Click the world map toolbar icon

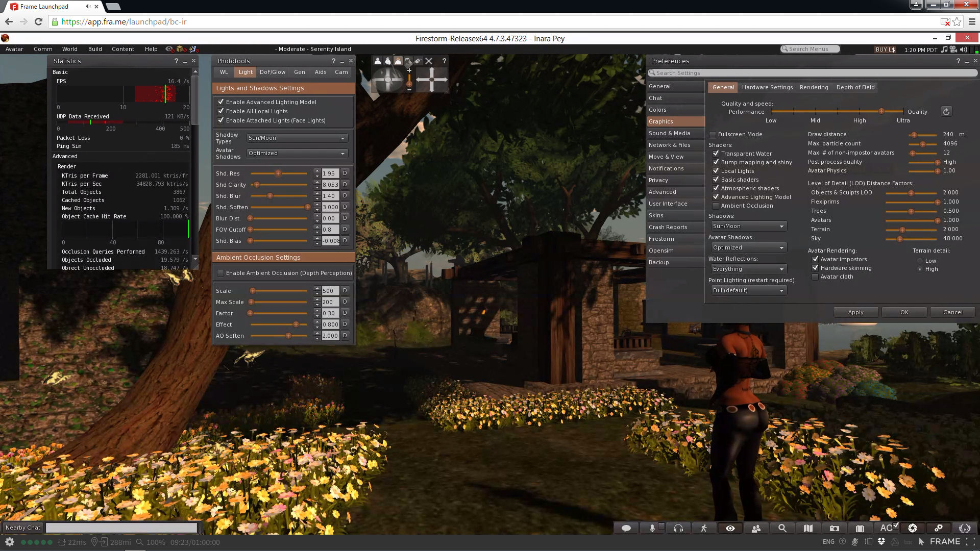coord(808,528)
